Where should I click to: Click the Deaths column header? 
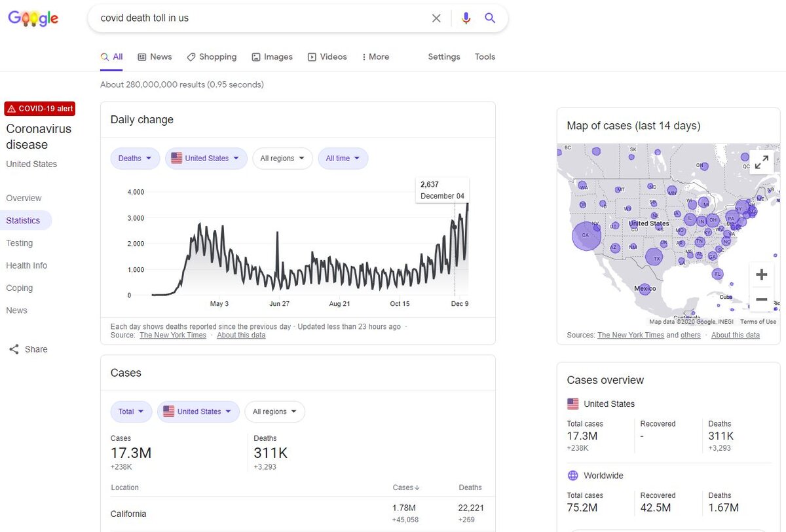click(x=470, y=487)
